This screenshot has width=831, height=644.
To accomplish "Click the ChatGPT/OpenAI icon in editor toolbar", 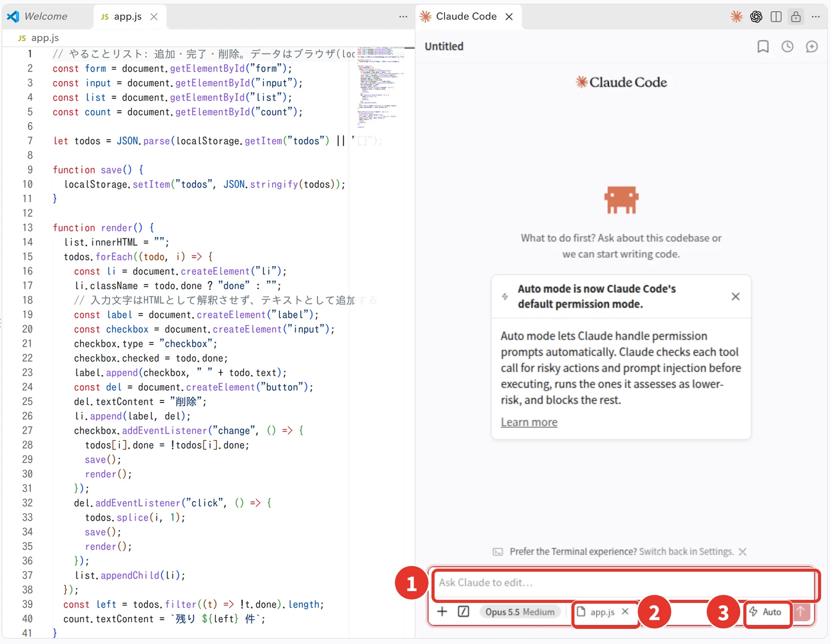I will [x=756, y=17].
